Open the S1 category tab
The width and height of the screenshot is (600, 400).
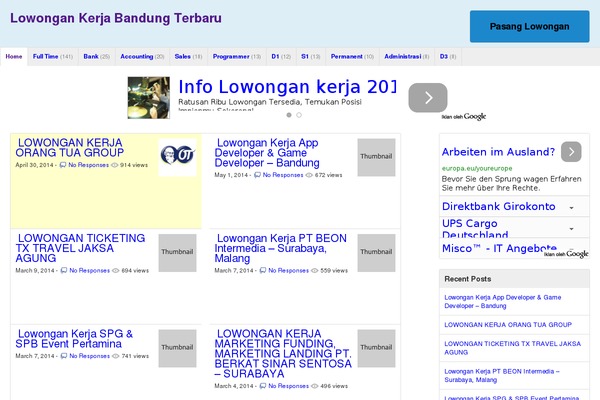[x=311, y=57]
